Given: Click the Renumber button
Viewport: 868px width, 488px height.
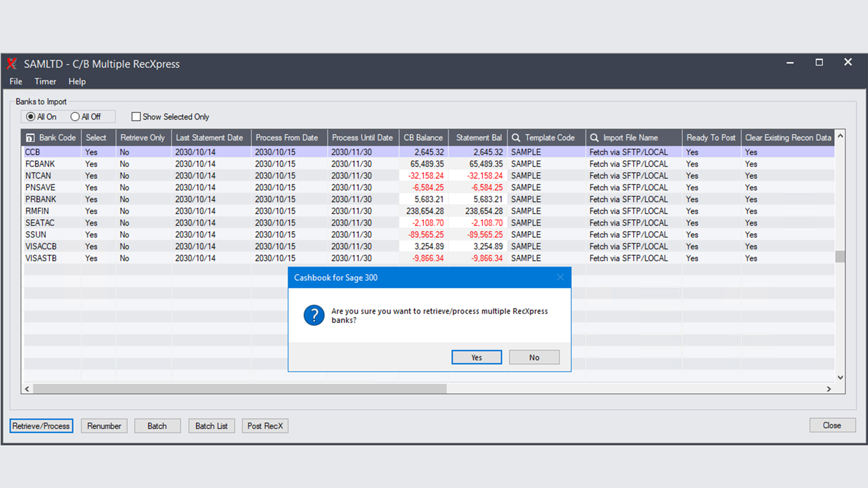Looking at the screenshot, I should (x=104, y=426).
